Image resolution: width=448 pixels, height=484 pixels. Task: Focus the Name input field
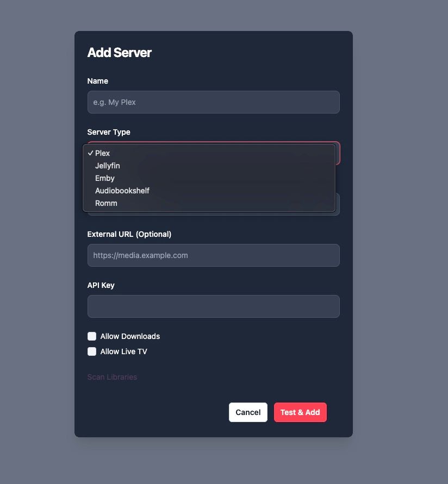(214, 102)
